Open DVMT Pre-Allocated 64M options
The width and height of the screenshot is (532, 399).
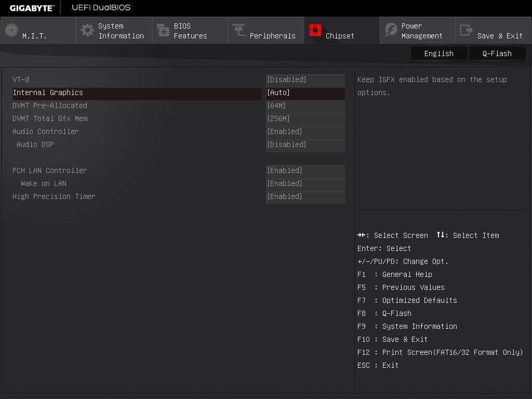(x=305, y=106)
